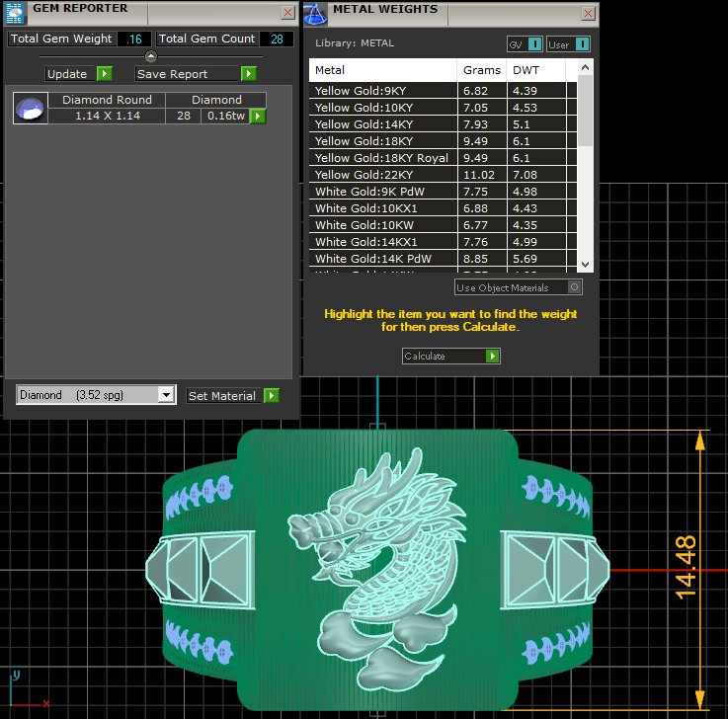Toggle the GV library switch

tap(535, 44)
